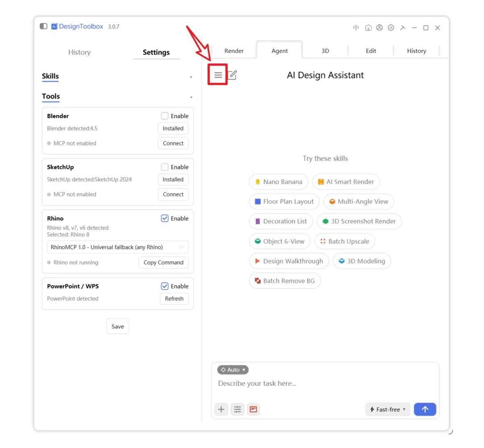The width and height of the screenshot is (484, 448).
Task: Open the right-side History tab
Action: tap(417, 51)
